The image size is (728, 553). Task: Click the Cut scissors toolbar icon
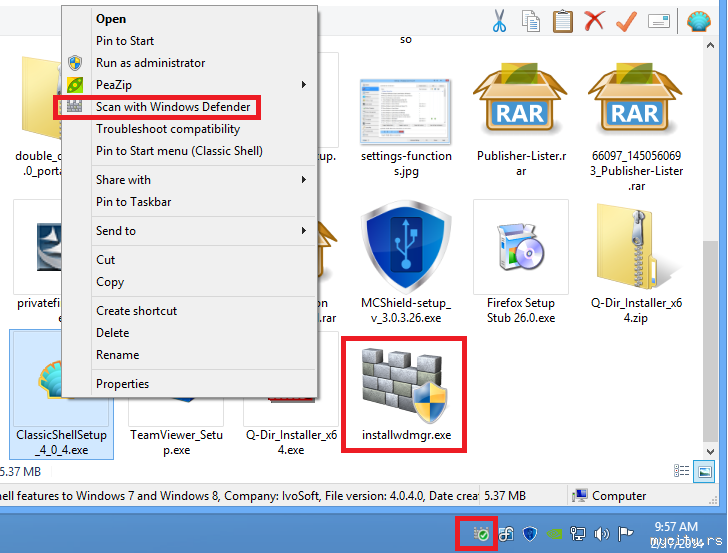(499, 21)
